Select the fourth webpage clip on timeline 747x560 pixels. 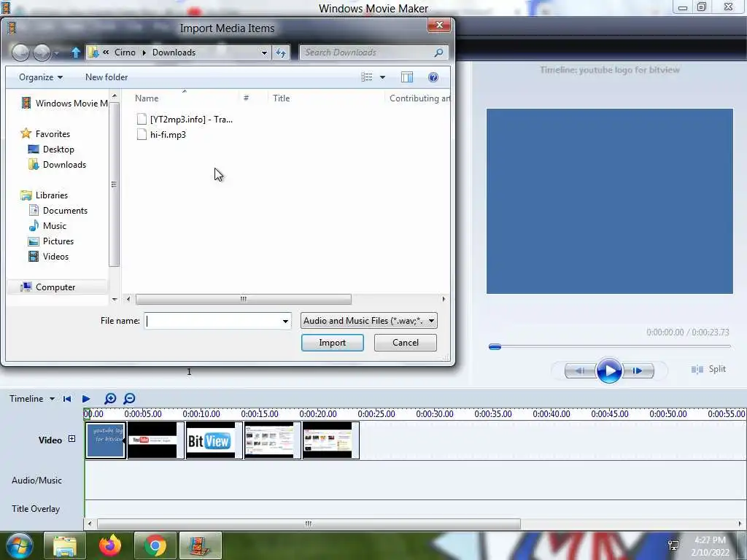273,440
